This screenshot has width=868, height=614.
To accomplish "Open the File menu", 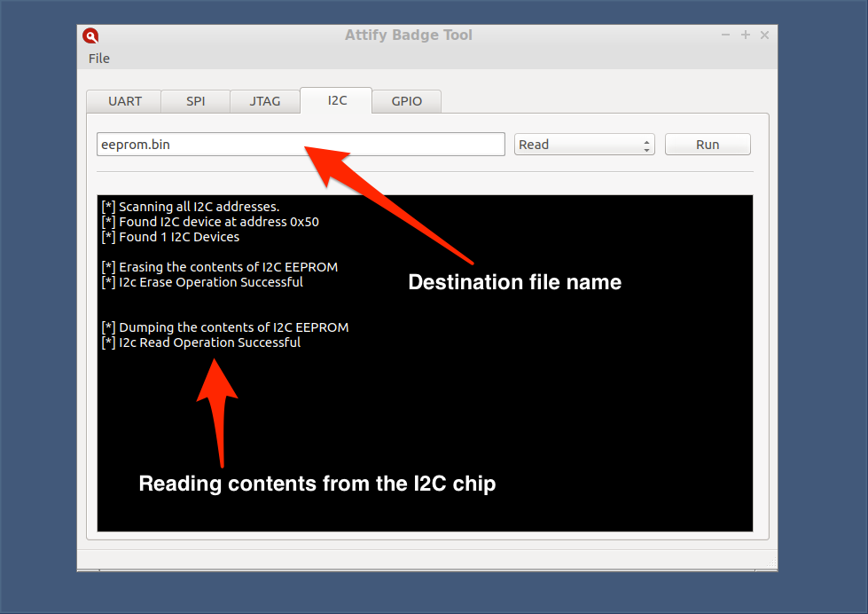I will [98, 59].
